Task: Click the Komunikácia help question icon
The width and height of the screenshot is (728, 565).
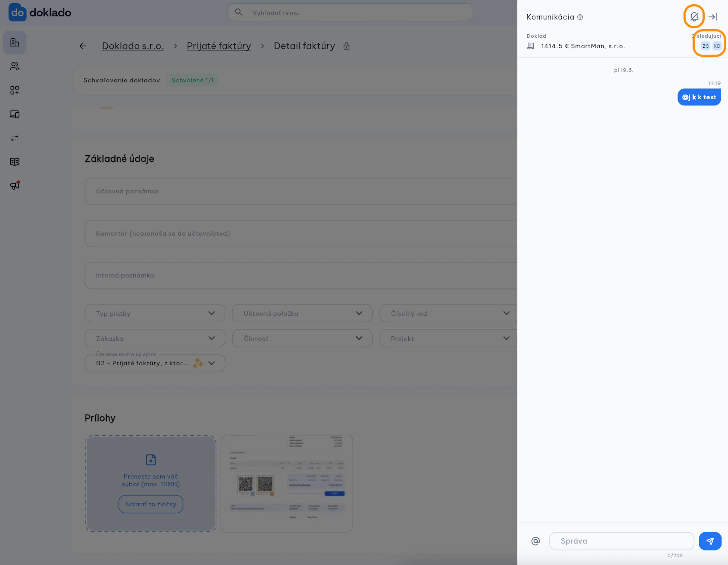Action: click(x=580, y=17)
